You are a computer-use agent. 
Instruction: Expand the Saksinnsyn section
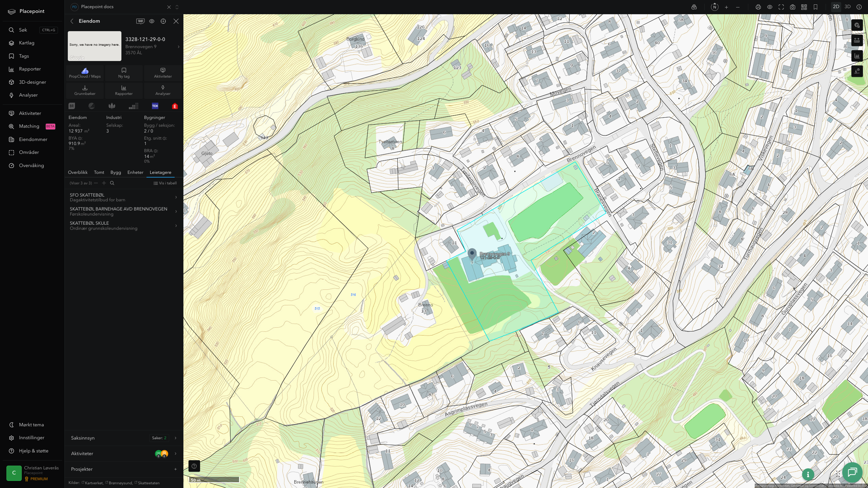point(124,438)
